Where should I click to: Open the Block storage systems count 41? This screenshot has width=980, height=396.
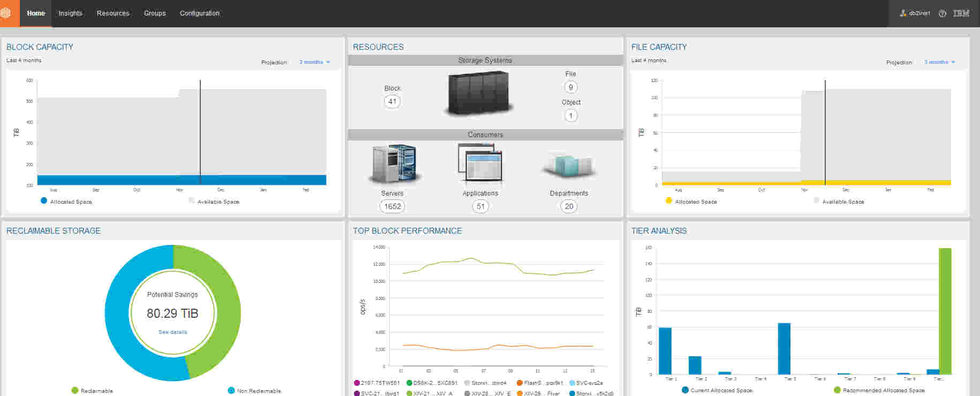click(x=392, y=101)
